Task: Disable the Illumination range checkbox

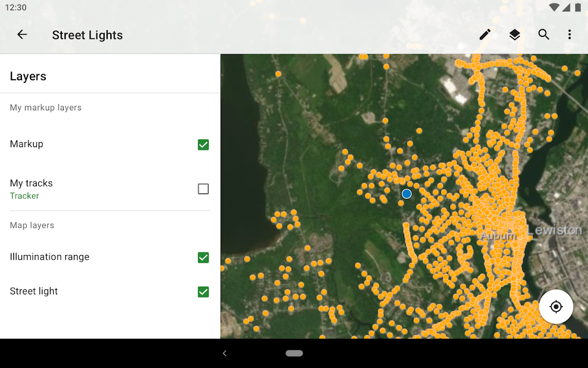Action: tap(203, 258)
